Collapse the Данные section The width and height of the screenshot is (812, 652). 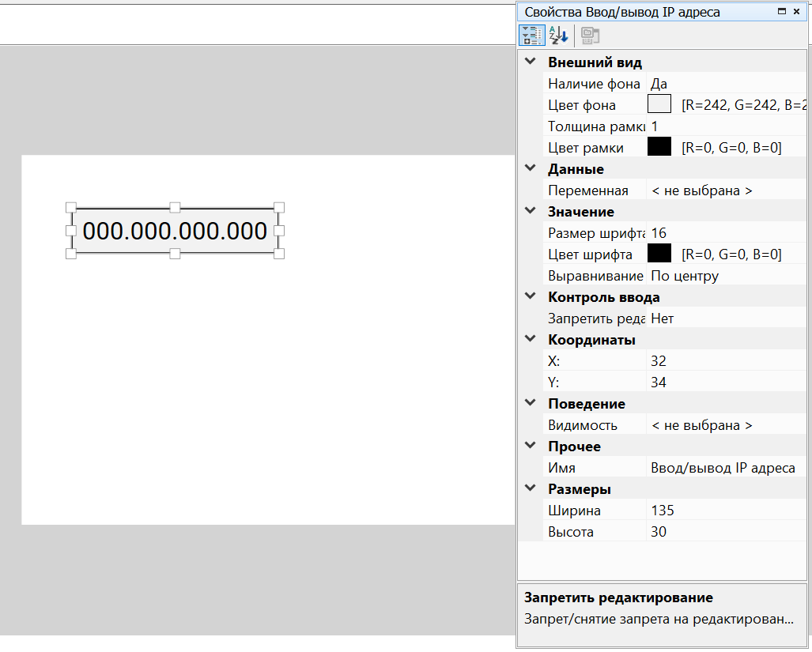tap(531, 169)
